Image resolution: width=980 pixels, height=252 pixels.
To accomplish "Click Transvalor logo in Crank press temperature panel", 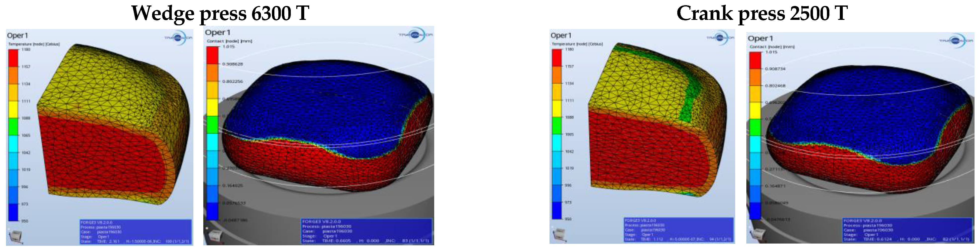I will (720, 38).
